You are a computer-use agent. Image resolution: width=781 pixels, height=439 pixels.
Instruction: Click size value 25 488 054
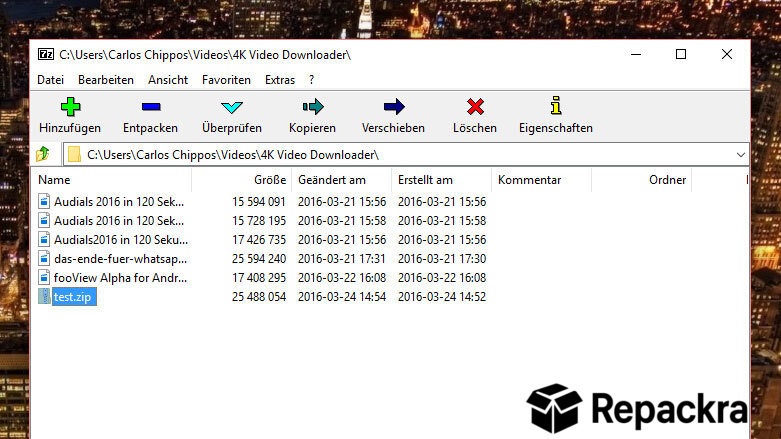click(x=259, y=297)
